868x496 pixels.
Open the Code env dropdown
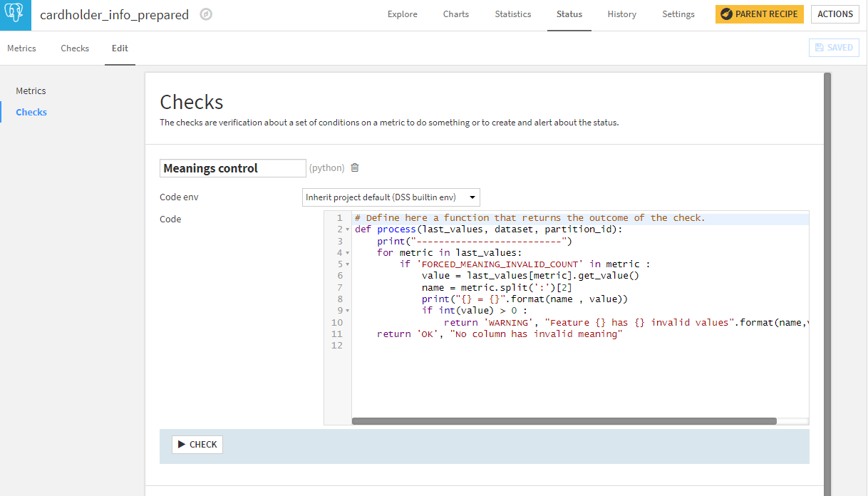391,197
